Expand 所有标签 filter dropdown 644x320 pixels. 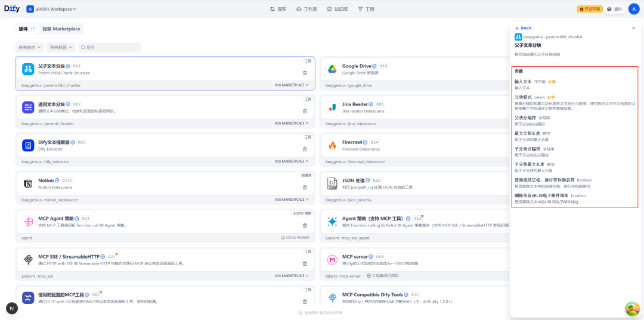[61, 47]
